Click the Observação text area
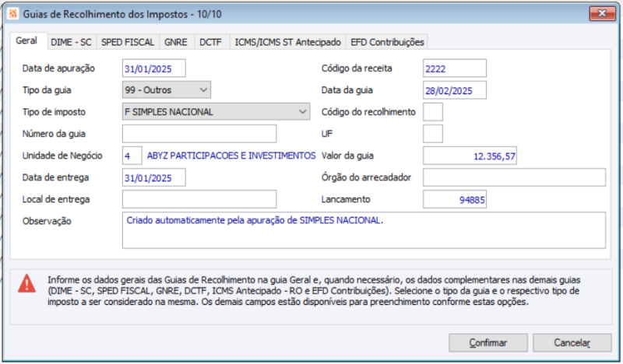This screenshot has height=364, width=623. click(364, 230)
